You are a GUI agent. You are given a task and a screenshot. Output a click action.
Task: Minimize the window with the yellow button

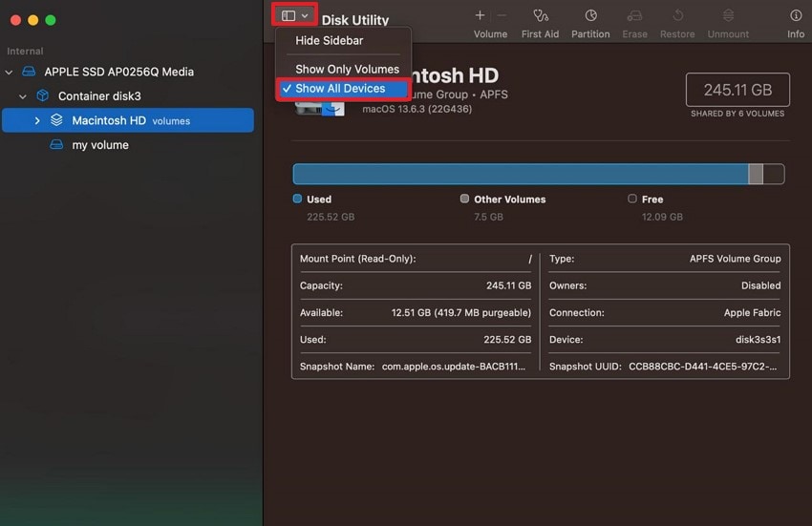coord(33,20)
